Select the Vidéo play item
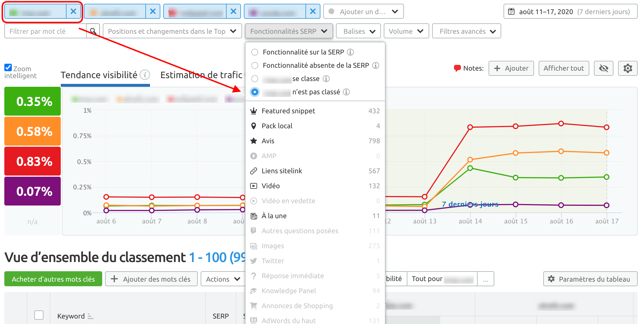Image resolution: width=644 pixels, height=324 pixels. [270, 186]
